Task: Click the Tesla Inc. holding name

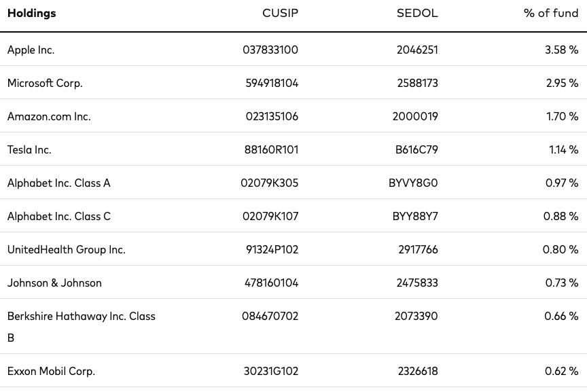Action: [x=29, y=149]
